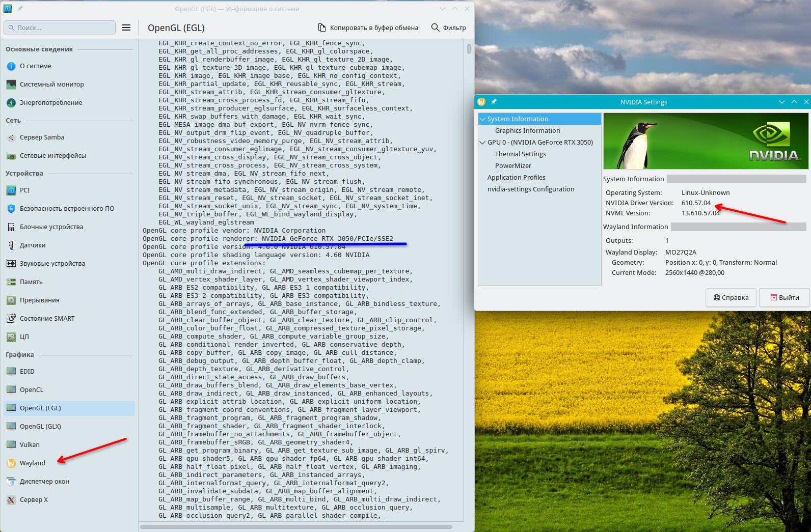Open the Фильтр search filter
This screenshot has height=532, width=811.
[448, 27]
